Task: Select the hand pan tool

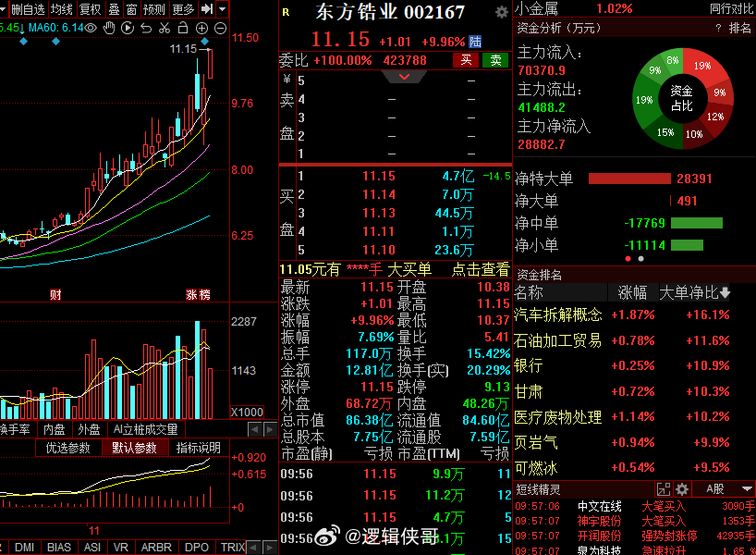Action: [x=109, y=28]
